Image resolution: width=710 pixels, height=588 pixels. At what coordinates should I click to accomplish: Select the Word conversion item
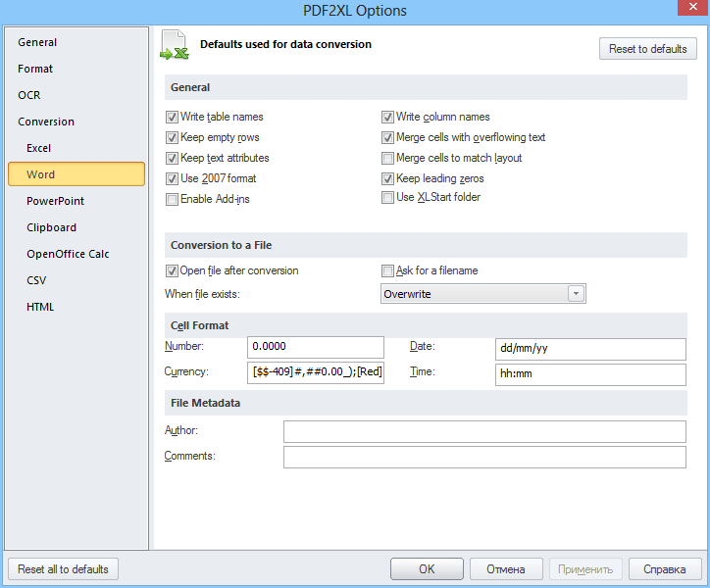(x=76, y=174)
